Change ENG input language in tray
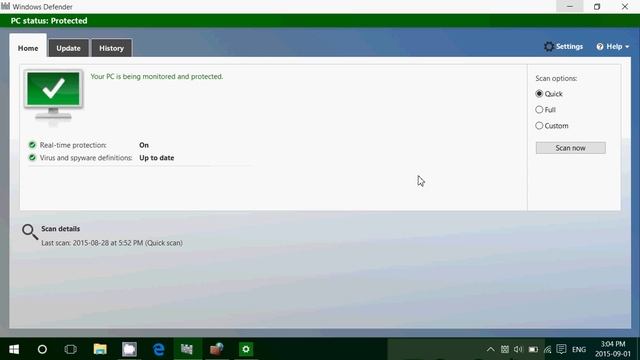640x360 pixels. pyautogui.click(x=579, y=349)
